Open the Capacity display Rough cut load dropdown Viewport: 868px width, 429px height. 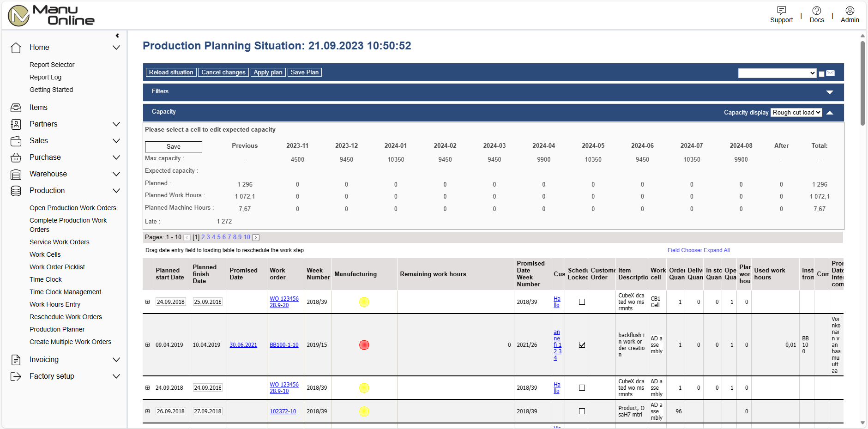(x=796, y=113)
